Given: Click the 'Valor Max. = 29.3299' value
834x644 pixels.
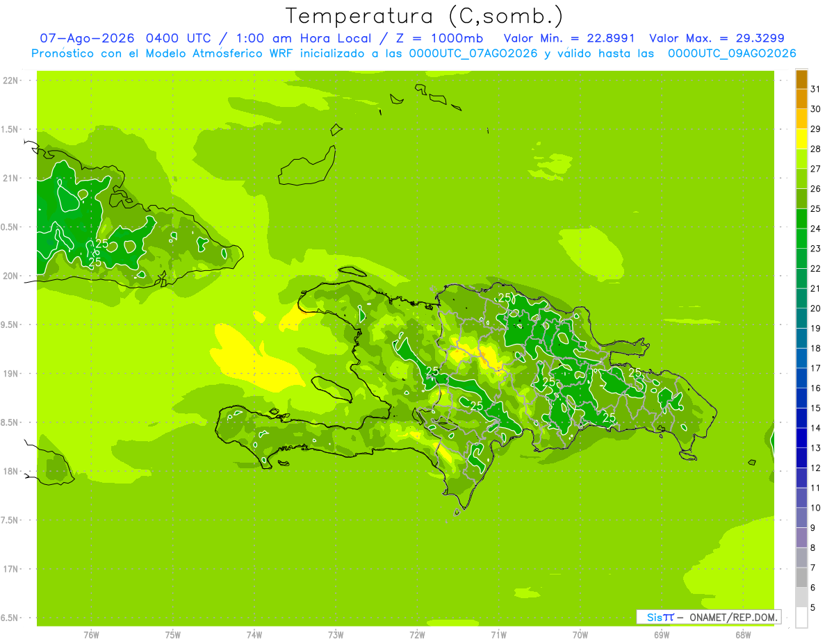Looking at the screenshot, I should click(717, 38).
